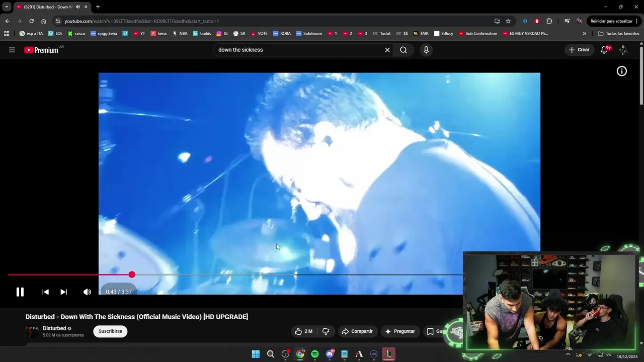Image resolution: width=644 pixels, height=362 pixels.
Task: Open League of Legends taskbar icon
Action: click(388, 354)
